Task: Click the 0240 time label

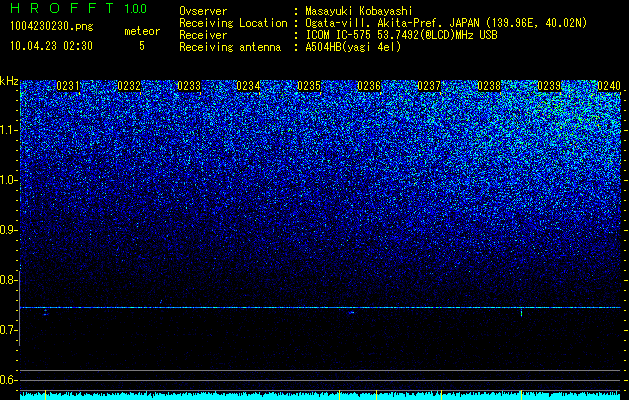Action: [x=609, y=86]
